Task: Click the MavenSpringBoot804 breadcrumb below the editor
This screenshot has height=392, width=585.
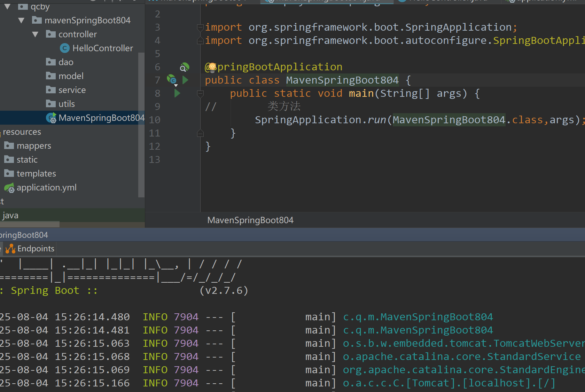Action: (x=250, y=220)
